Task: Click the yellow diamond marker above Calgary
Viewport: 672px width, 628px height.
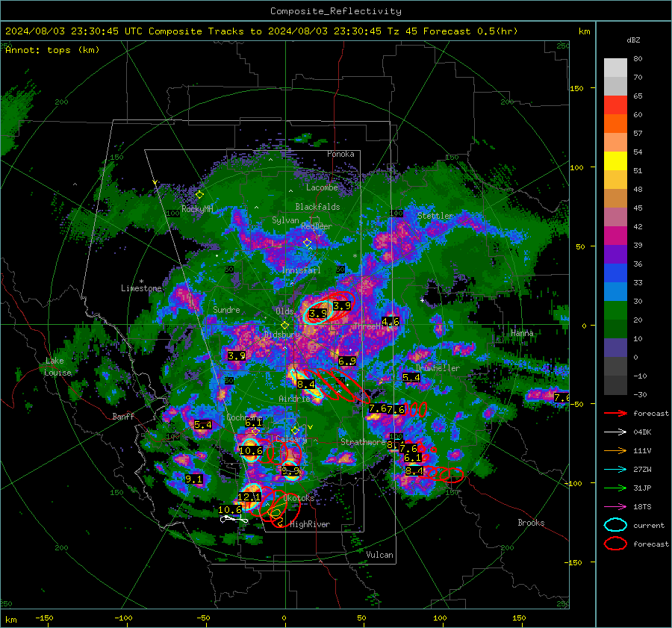Action: 295,430
